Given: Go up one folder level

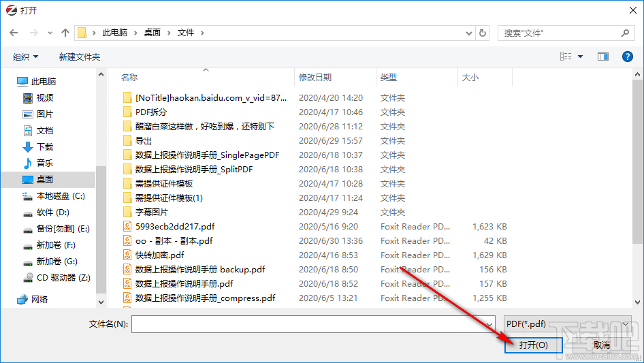Looking at the screenshot, I should [65, 33].
